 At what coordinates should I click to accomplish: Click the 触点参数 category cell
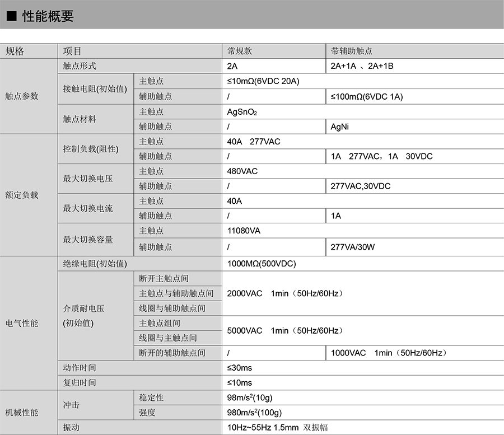22,96
